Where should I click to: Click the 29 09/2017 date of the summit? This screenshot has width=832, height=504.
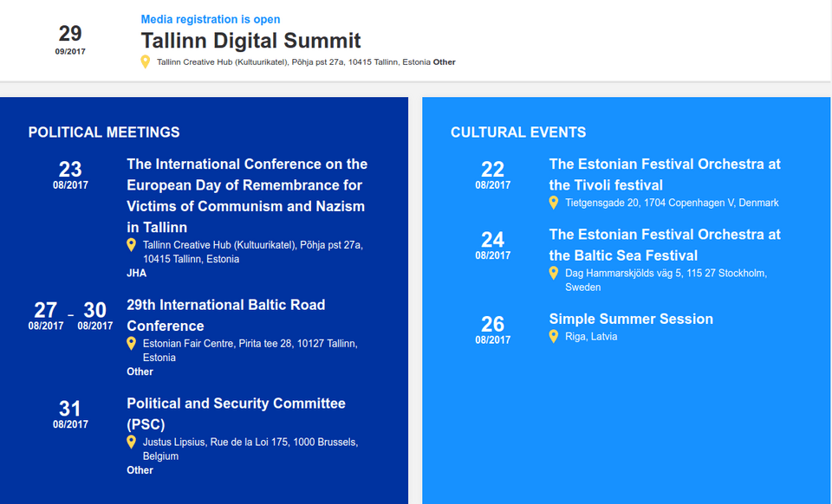tap(70, 39)
